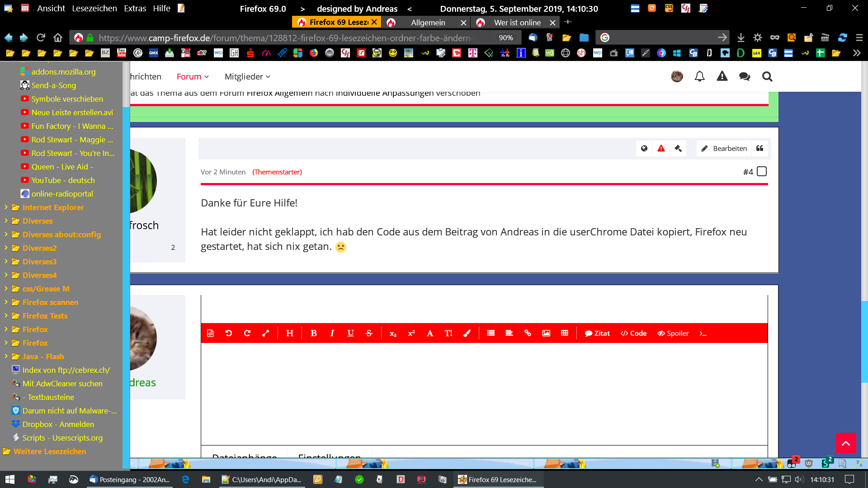Image resolution: width=868 pixels, height=488 pixels.
Task: Click the Bold formatting icon in editor
Action: click(x=313, y=333)
